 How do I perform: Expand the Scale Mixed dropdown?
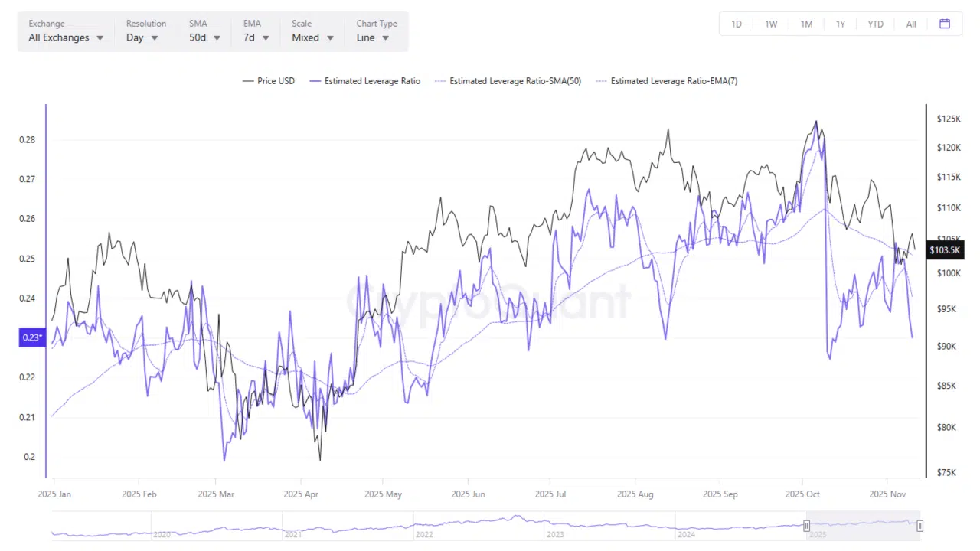pyautogui.click(x=312, y=37)
